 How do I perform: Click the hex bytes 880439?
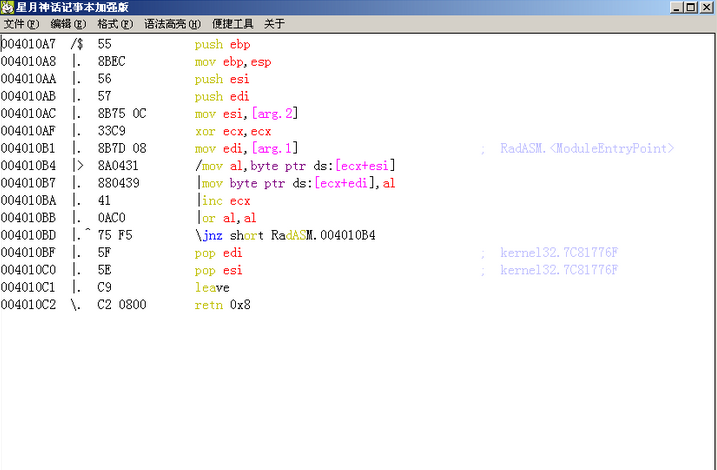(118, 183)
